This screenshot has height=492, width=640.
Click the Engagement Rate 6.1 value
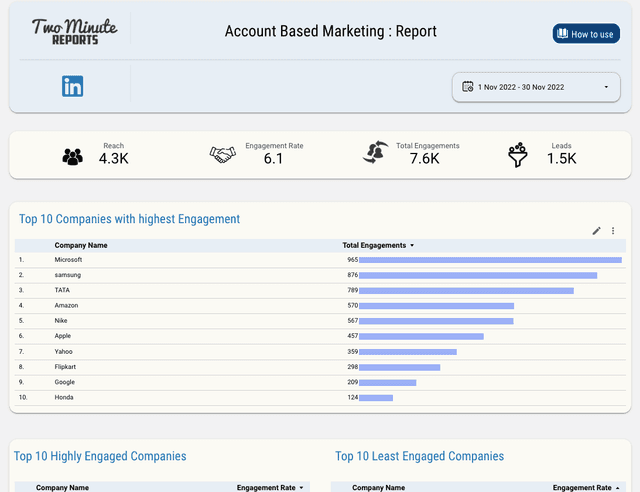[x=273, y=158]
